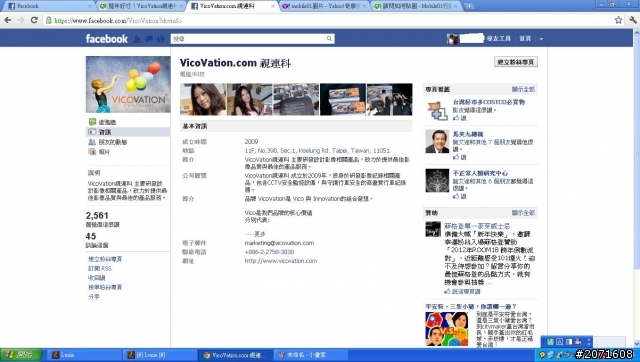Open the http://www.vicovation.com website link

tap(281, 261)
